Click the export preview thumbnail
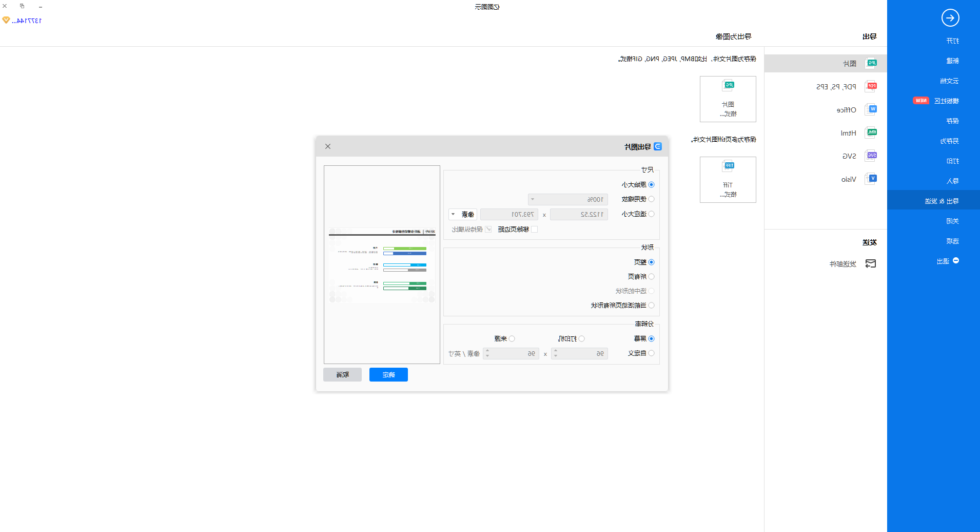This screenshot has height=532, width=980. click(382, 264)
